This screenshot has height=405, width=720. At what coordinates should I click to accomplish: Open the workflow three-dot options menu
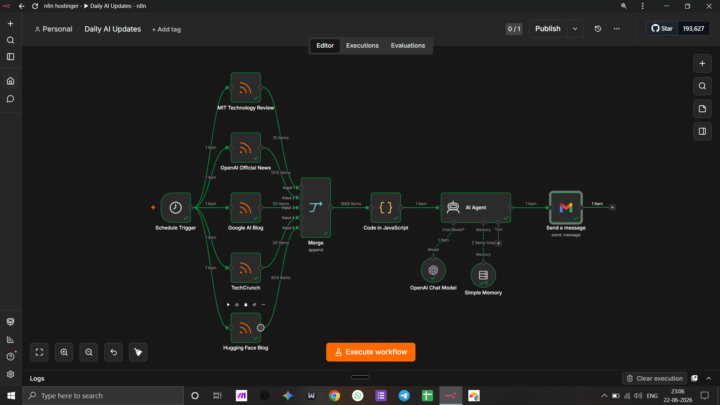pyautogui.click(x=617, y=28)
